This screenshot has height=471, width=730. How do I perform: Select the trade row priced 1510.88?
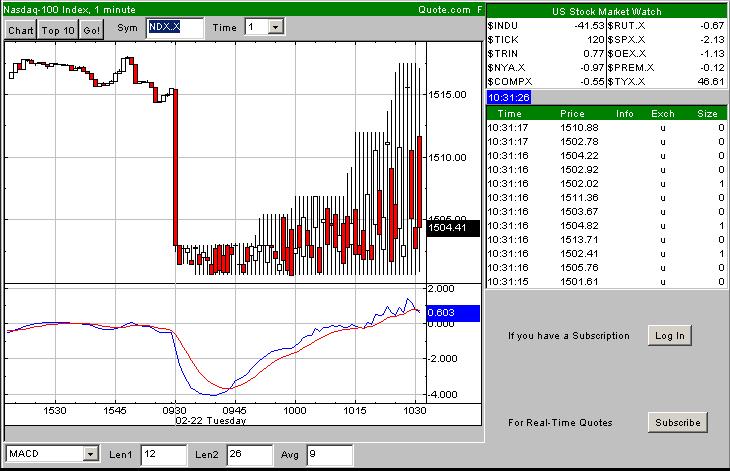(x=606, y=128)
